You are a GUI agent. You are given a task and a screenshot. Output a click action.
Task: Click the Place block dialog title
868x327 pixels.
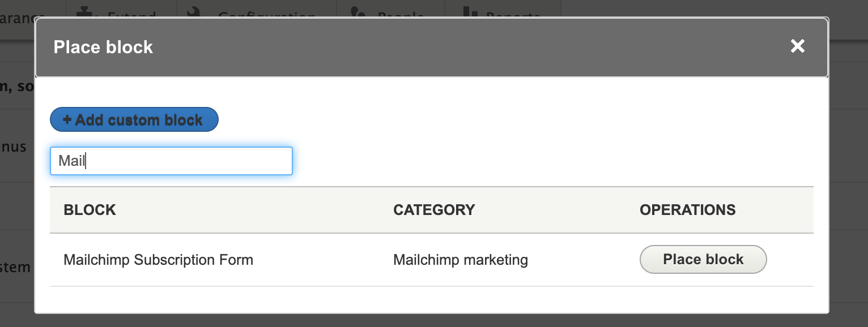coord(103,47)
